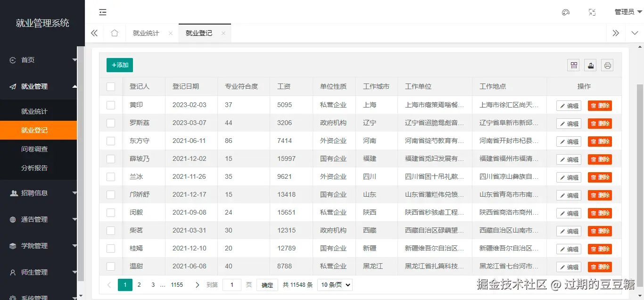Image resolution: width=644 pixels, height=300 pixels.
Task: Collapse the sidebar using the hamburger icon
Action: (x=103, y=12)
